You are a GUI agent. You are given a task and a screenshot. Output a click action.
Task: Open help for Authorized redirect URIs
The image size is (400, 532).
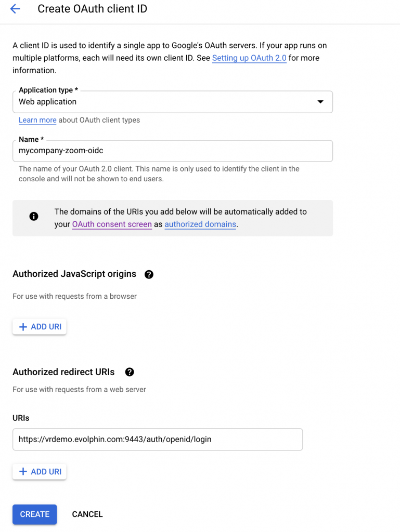tap(130, 372)
